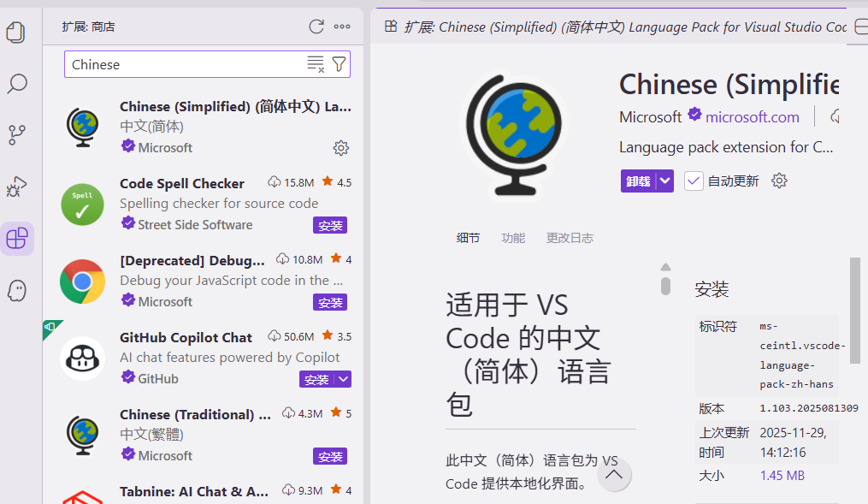Switch to the 更改日志 tab
Viewport: 868px width, 504px height.
(570, 238)
